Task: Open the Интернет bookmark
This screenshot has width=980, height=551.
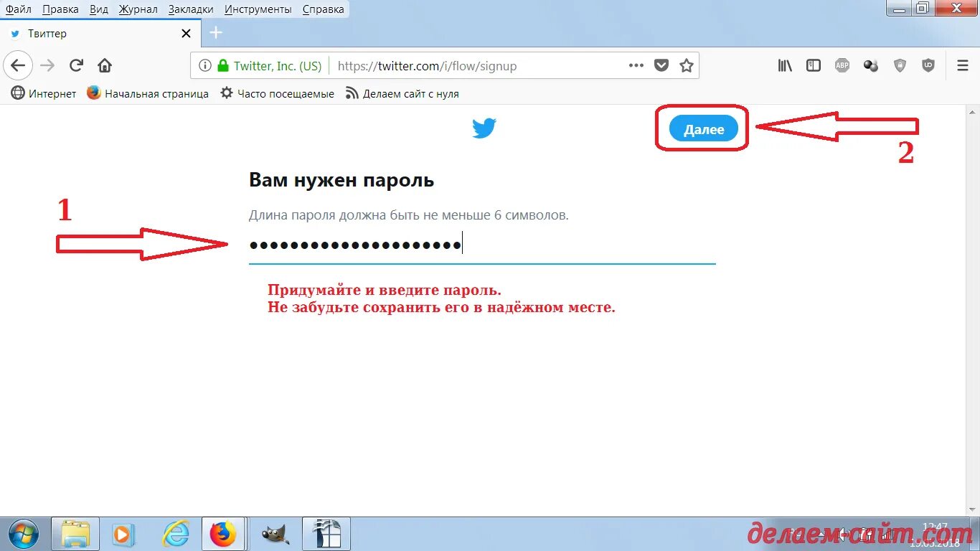Action: 44,93
